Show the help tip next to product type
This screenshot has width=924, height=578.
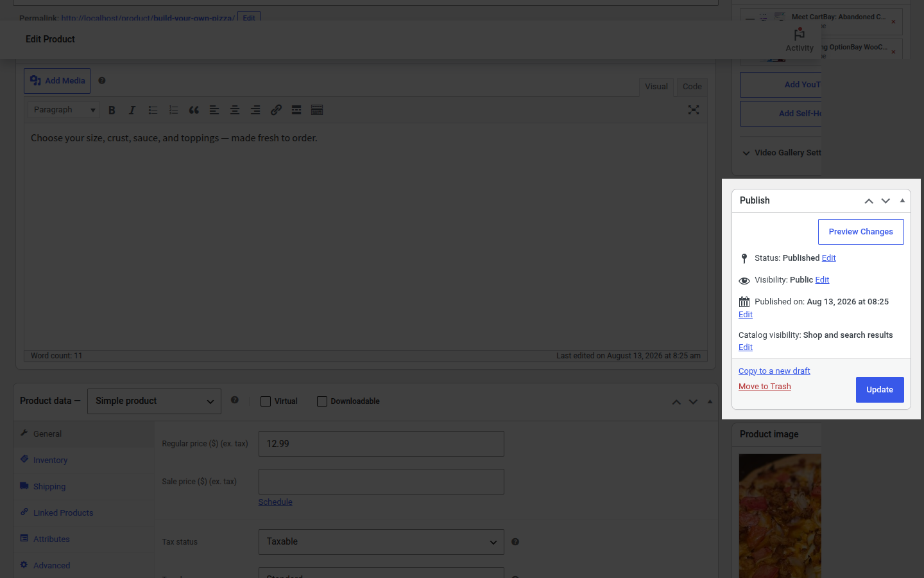click(235, 400)
